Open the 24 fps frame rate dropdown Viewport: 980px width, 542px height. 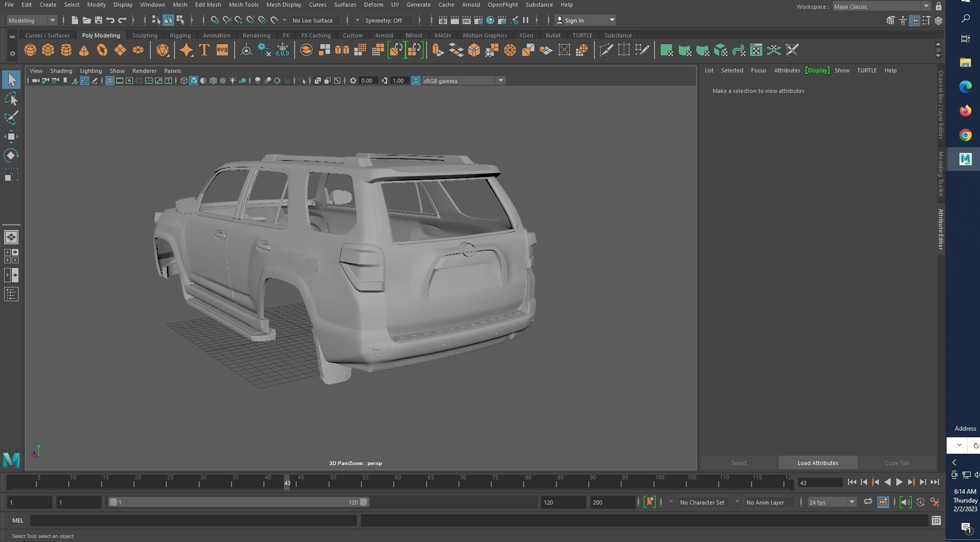pos(832,502)
